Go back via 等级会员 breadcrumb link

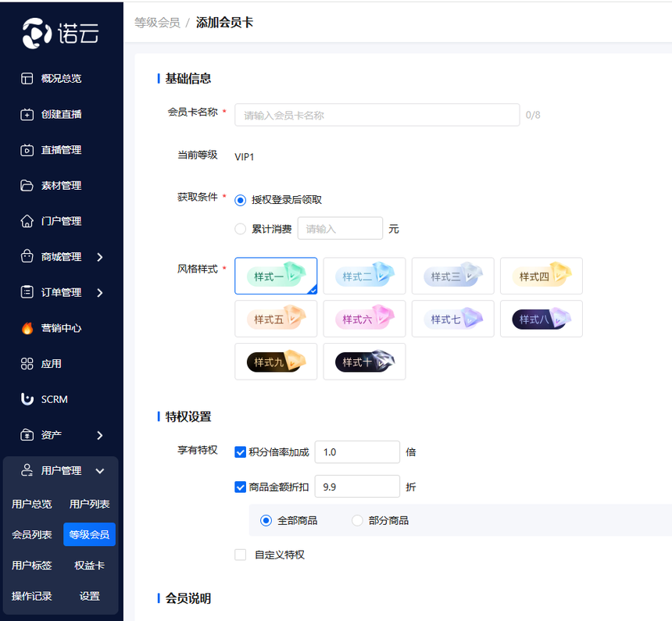coord(157,23)
